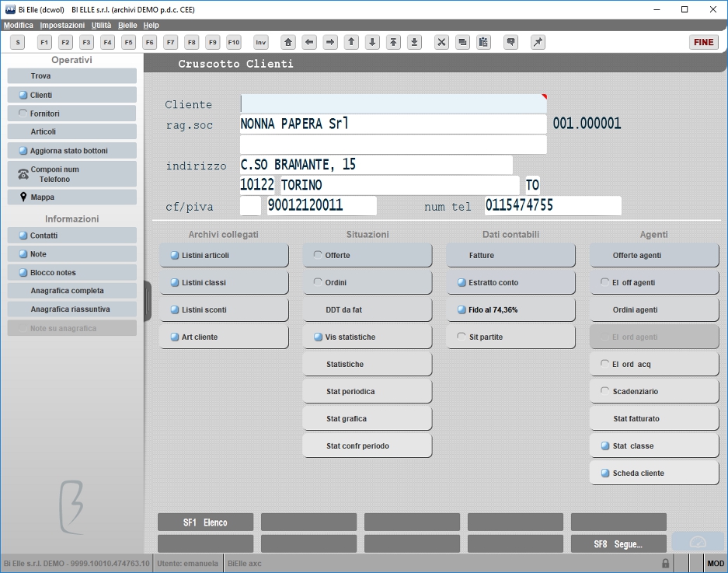Viewport: 728px width, 573px height.
Task: Click the dashboard gauge icon at bottom right
Action: click(698, 542)
